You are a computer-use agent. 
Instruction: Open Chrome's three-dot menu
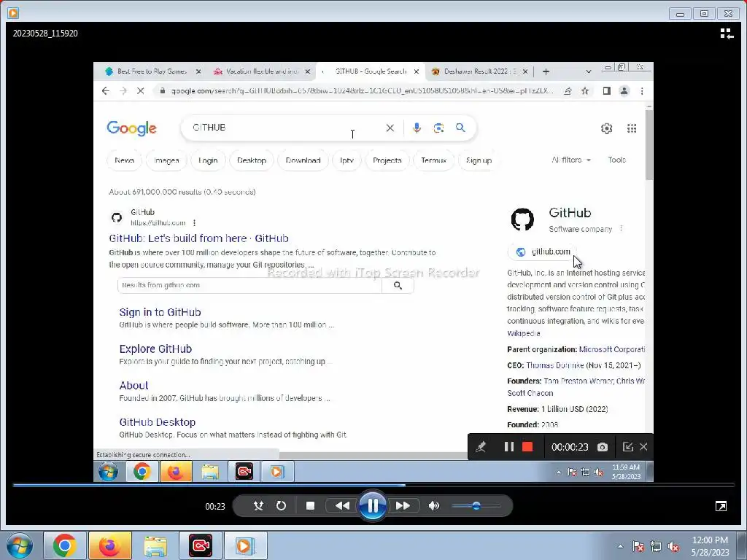click(642, 91)
